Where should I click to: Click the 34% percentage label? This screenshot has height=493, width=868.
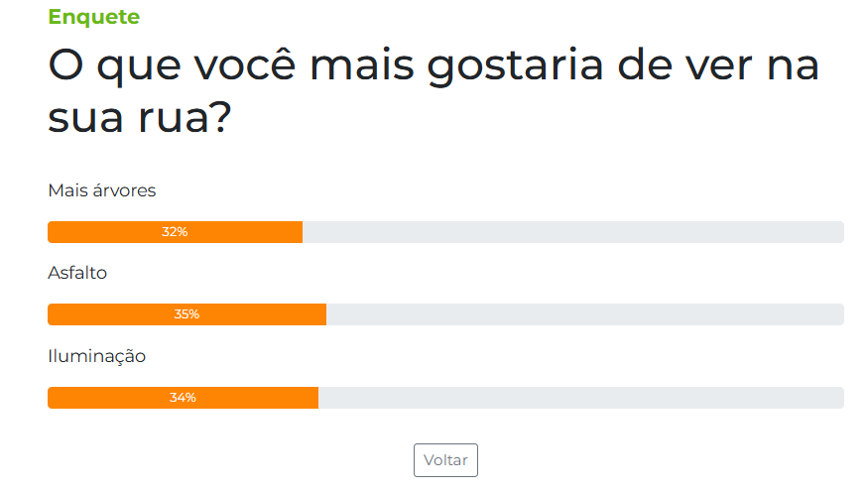[184, 398]
